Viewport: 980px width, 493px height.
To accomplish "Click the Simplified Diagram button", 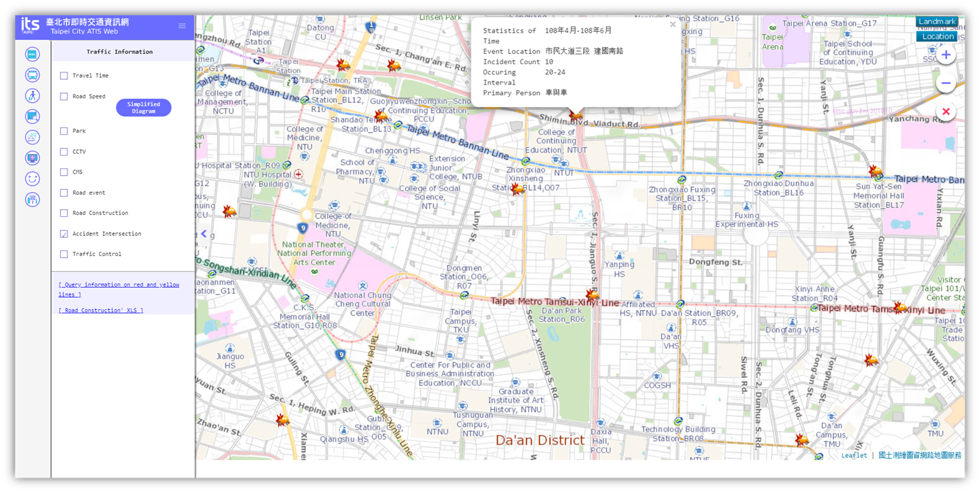I will 144,108.
